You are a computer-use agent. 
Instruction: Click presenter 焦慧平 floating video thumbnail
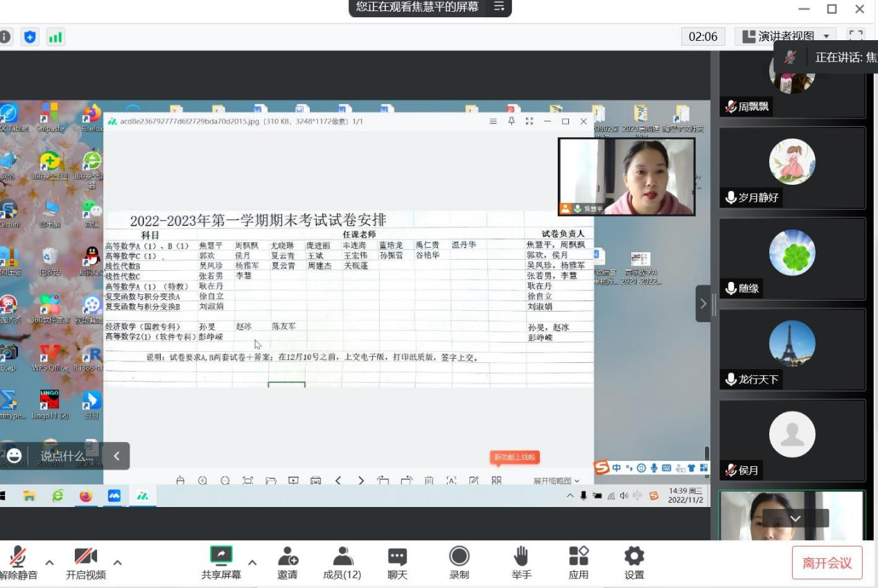pos(626,176)
